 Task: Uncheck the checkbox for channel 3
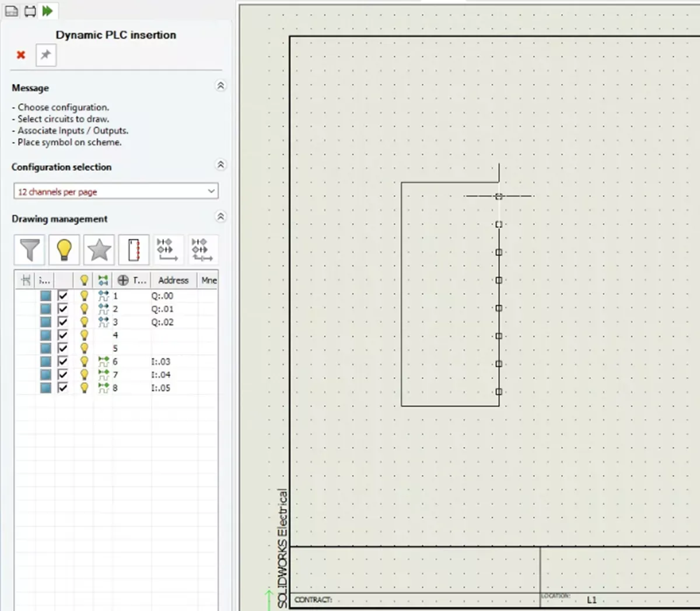63,322
